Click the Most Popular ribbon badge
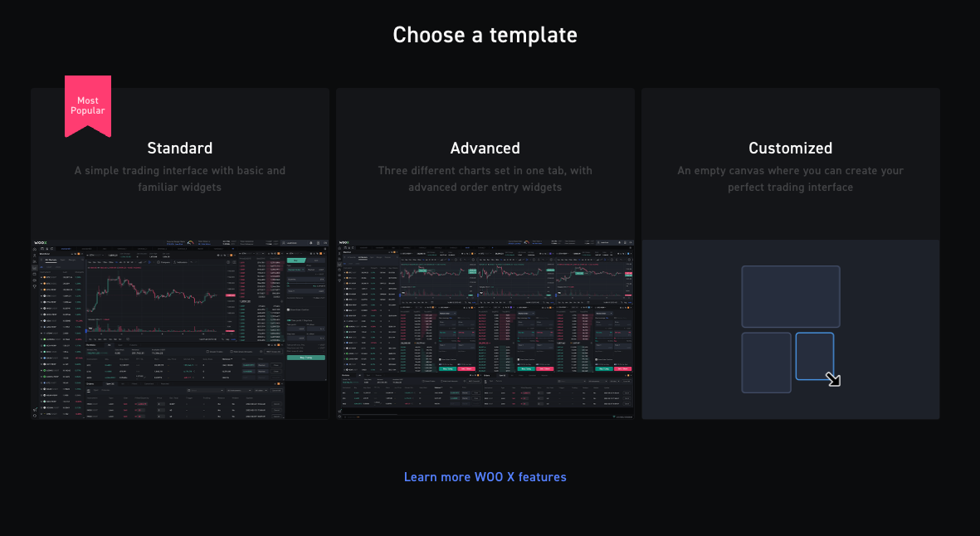 (x=87, y=105)
